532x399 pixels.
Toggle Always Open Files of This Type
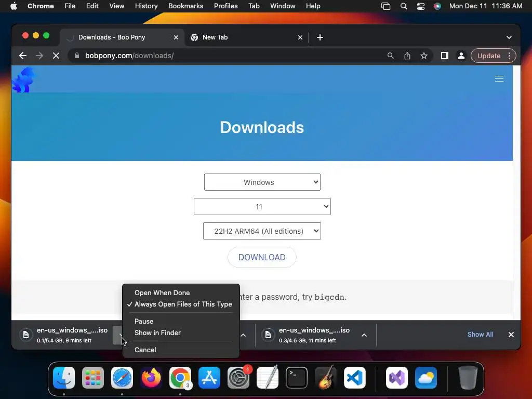pos(181,304)
